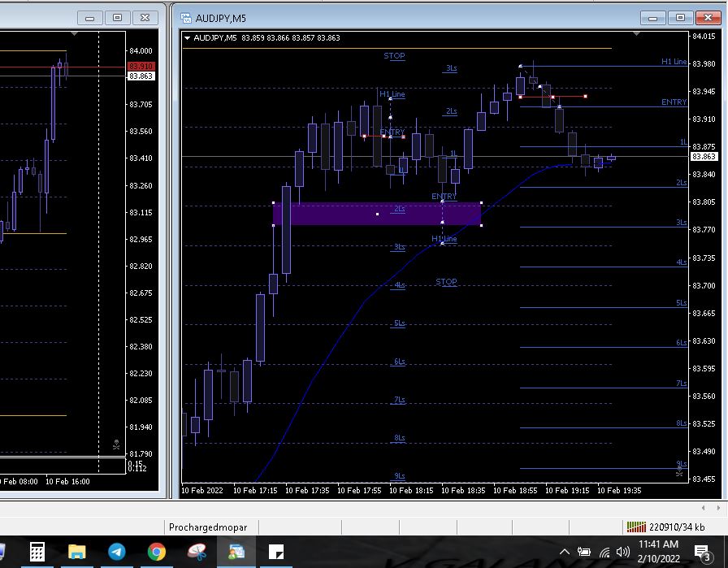
Task: Minimize the left chart window
Action: tap(89, 18)
